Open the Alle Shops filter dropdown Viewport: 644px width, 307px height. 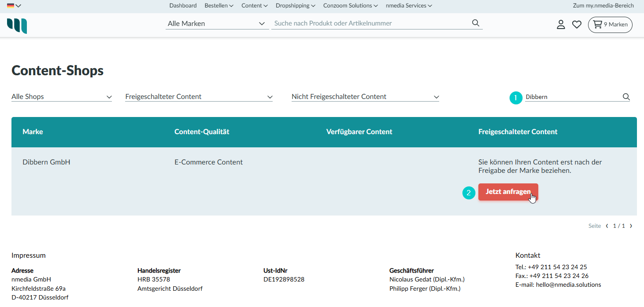tap(62, 97)
